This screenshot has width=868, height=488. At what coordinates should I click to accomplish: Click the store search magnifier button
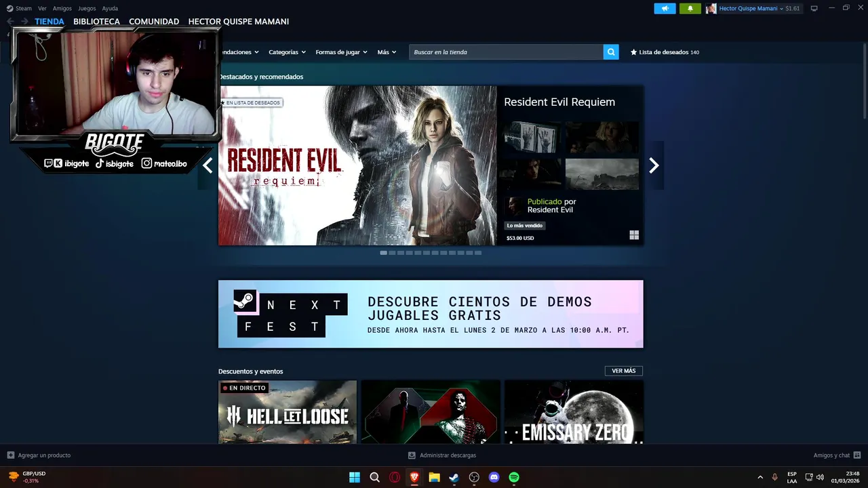(x=611, y=52)
